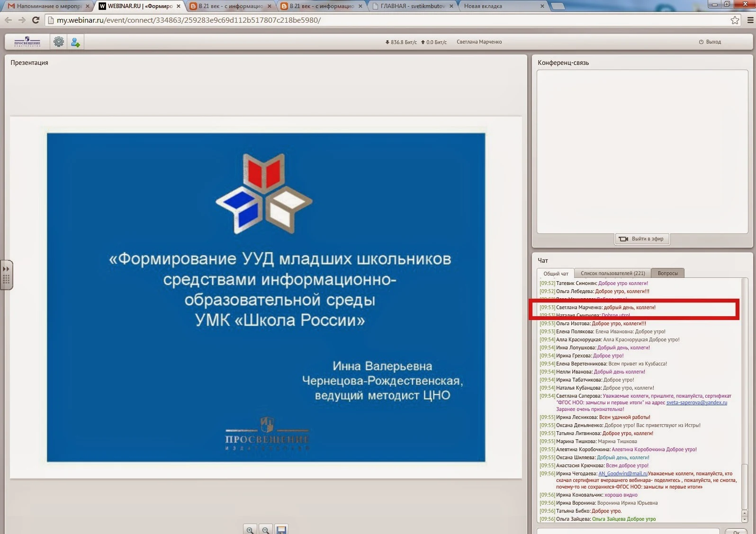Click Марина Тишкова chat message
The image size is (756, 534).
click(588, 441)
